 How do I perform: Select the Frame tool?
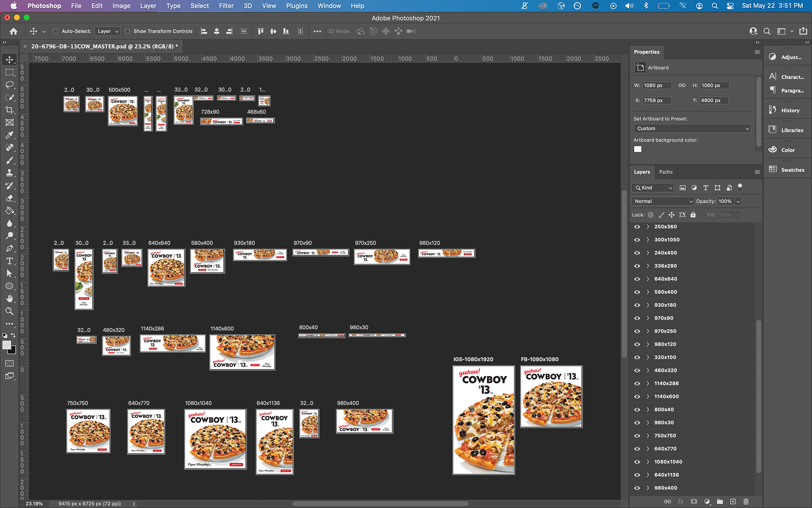coord(9,123)
